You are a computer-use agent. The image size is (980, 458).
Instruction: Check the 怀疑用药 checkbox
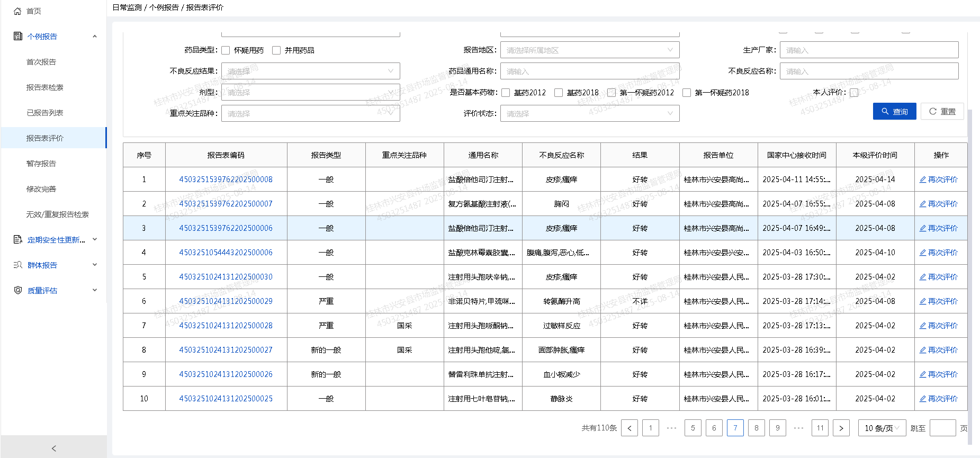(x=226, y=50)
